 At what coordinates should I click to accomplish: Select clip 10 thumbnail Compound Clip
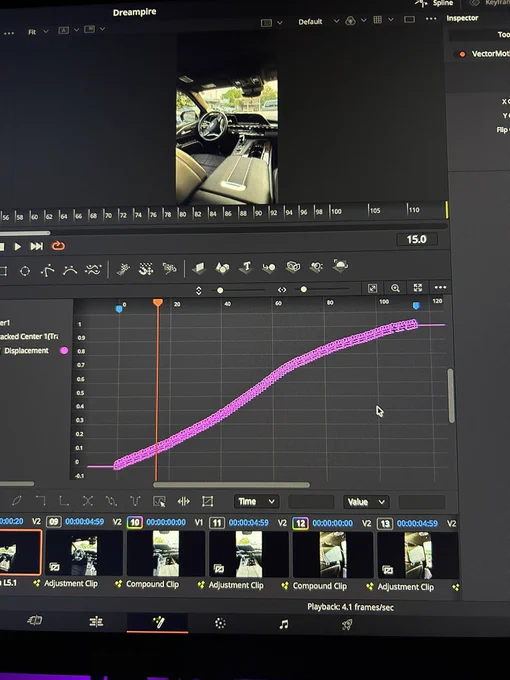click(x=166, y=554)
